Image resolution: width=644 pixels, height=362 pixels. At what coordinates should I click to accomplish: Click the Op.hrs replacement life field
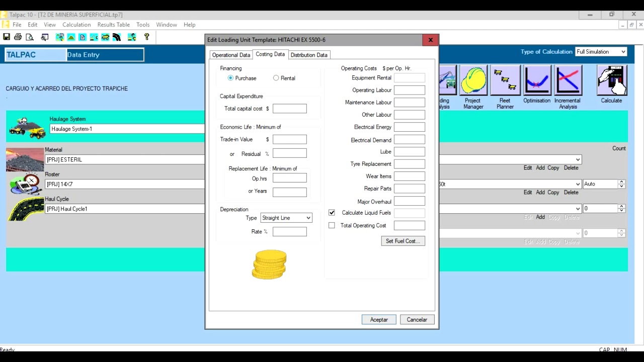290,178
